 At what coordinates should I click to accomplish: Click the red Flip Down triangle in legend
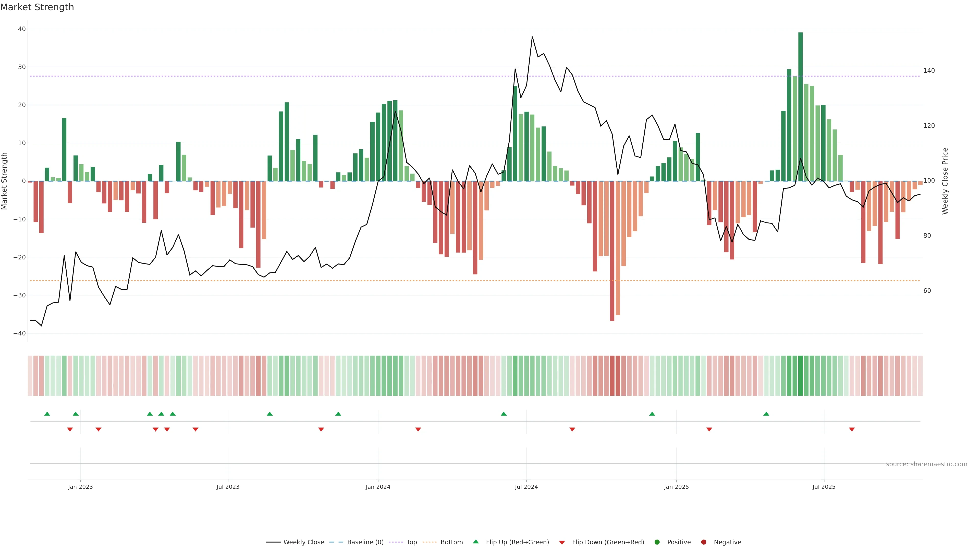pos(562,543)
